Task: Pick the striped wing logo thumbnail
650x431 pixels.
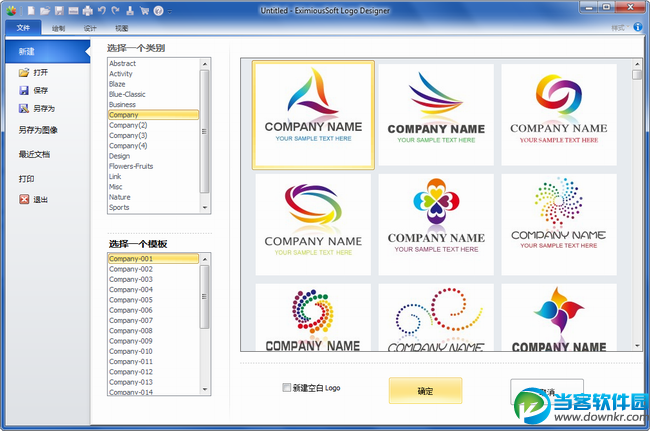Action: [x=436, y=115]
